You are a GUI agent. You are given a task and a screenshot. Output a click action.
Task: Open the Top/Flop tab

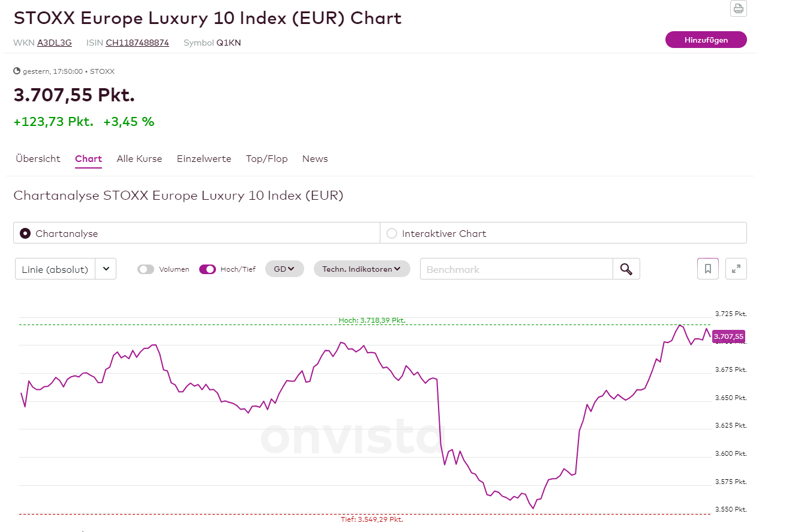click(x=266, y=159)
